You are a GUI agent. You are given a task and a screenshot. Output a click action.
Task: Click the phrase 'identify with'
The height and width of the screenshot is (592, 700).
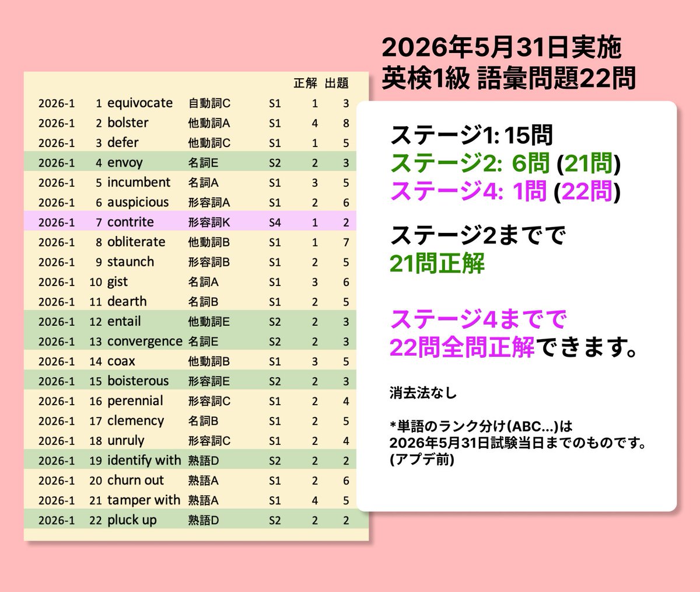pos(144,461)
